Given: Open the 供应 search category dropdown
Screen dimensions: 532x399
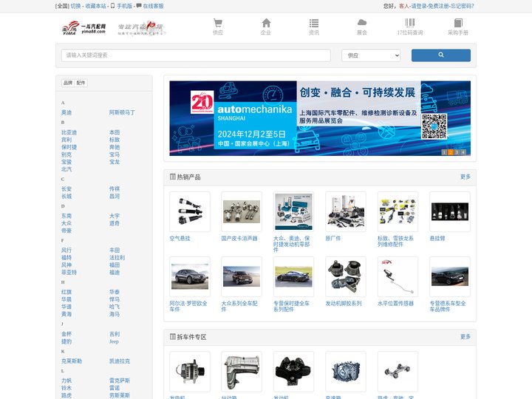Looking at the screenshot, I should (x=371, y=55).
